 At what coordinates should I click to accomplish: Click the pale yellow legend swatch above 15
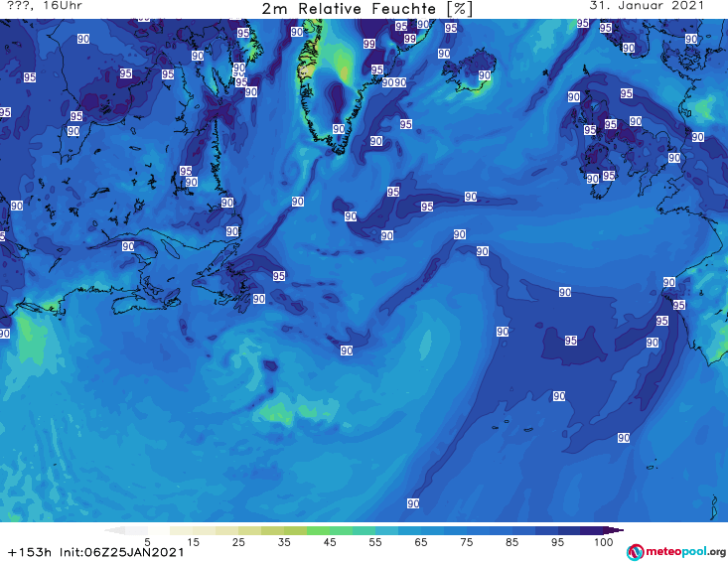(181, 530)
